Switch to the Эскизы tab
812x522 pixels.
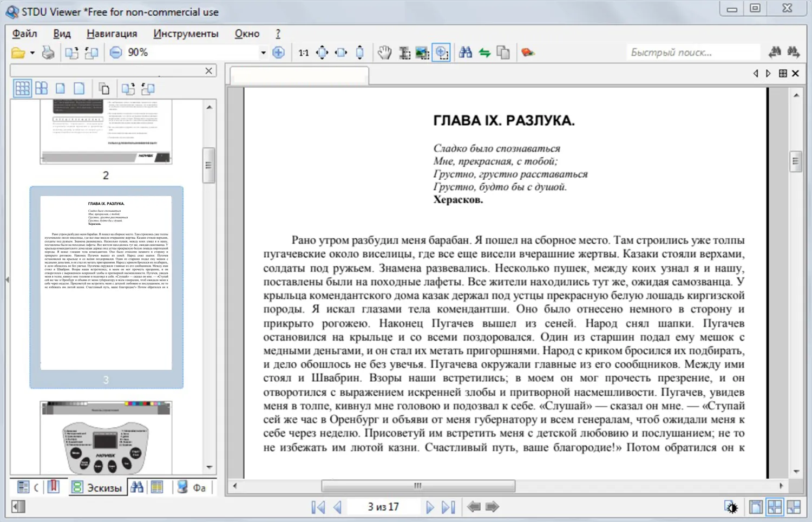(97, 487)
